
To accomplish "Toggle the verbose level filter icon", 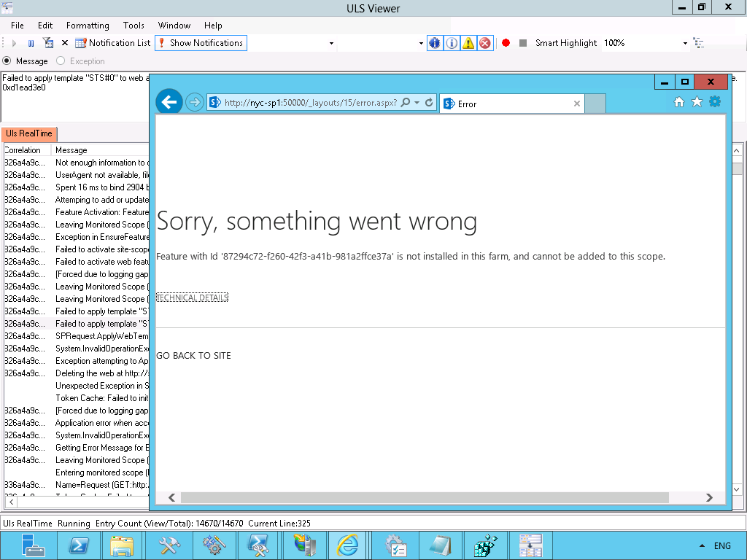I will 435,43.
